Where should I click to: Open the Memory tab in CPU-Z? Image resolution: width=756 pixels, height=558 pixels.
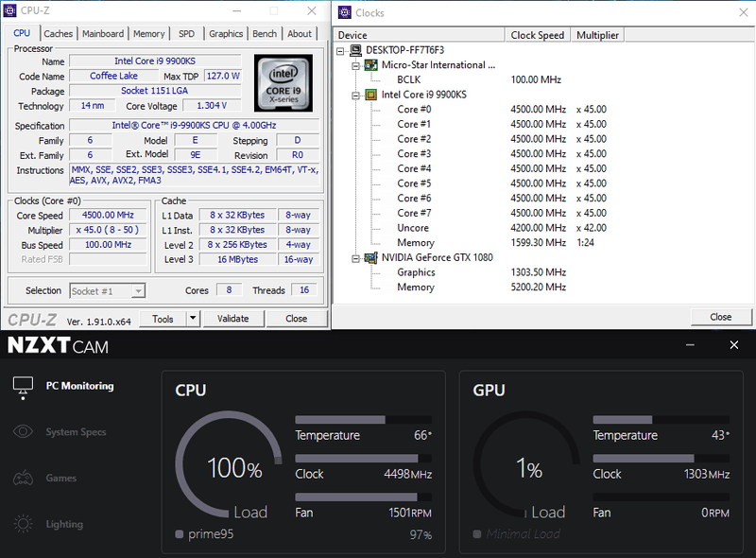coord(149,34)
